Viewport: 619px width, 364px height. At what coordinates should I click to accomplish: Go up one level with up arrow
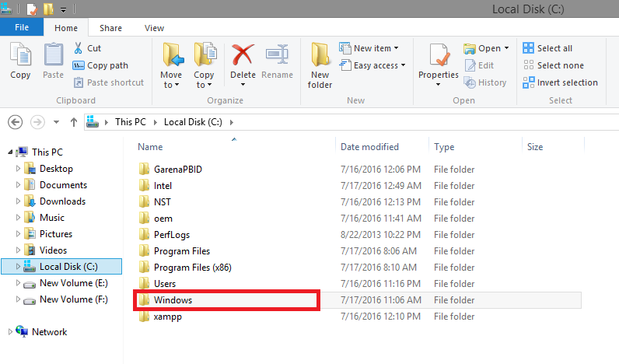73,122
